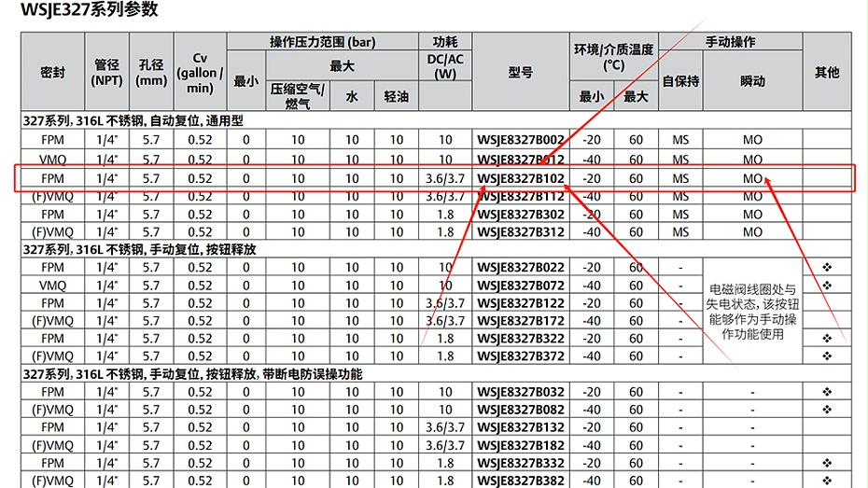This screenshot has height=488, width=868.
Task: Click the title WSJE327系列参数
Action: (89, 9)
